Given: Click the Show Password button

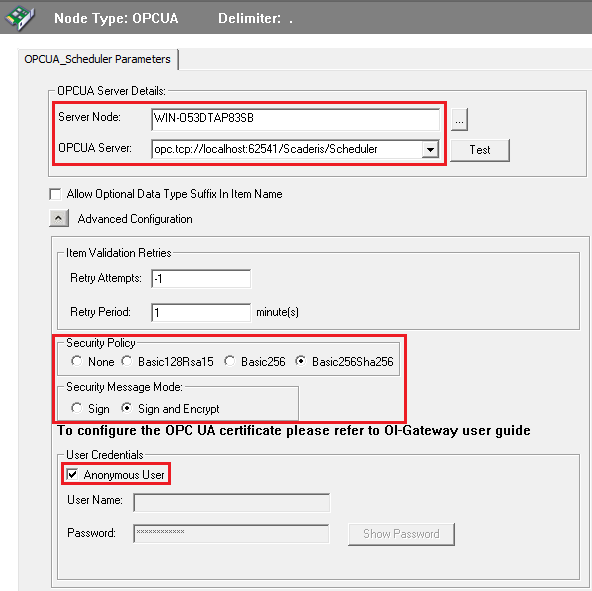Looking at the screenshot, I should (x=401, y=534).
